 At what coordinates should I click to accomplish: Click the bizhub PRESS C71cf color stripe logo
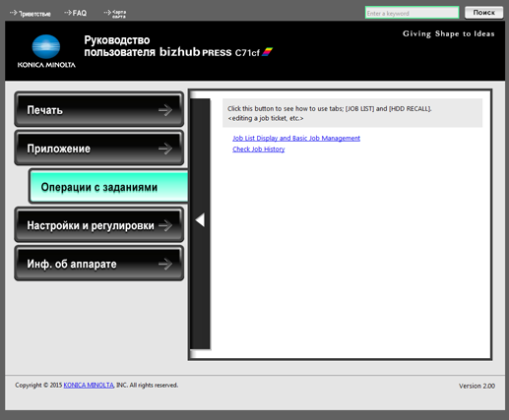tap(267, 52)
